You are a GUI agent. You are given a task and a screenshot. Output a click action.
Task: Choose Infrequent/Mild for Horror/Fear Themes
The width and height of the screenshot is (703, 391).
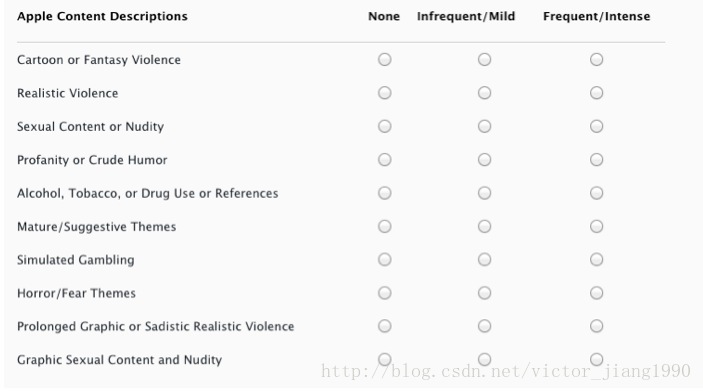pyautogui.click(x=484, y=293)
